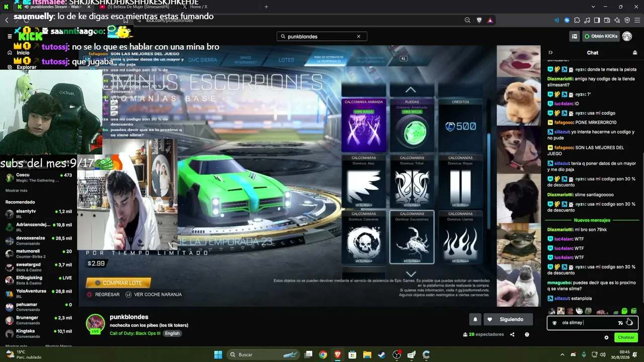The height and width of the screenshot is (362, 644).
Task: Open sweatergxd recommended channel
Action: [x=39, y=267]
